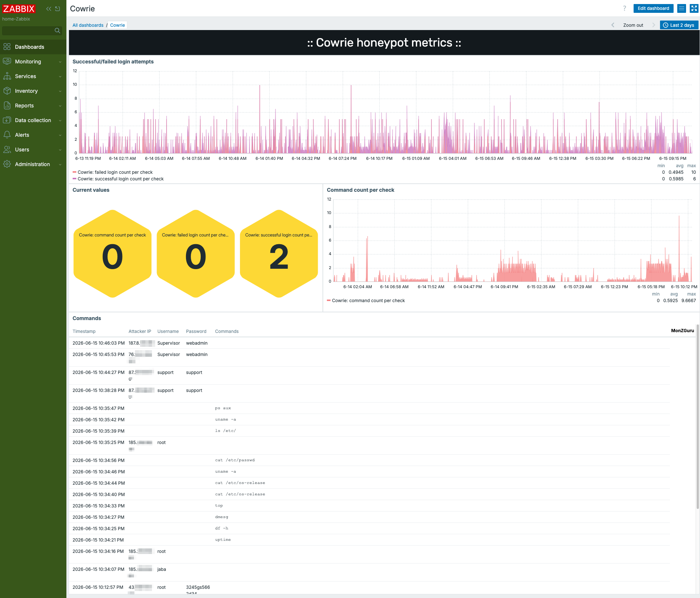
Task: Click the 'Cowrie honeypot metrics' banner title
Action: coord(384,43)
